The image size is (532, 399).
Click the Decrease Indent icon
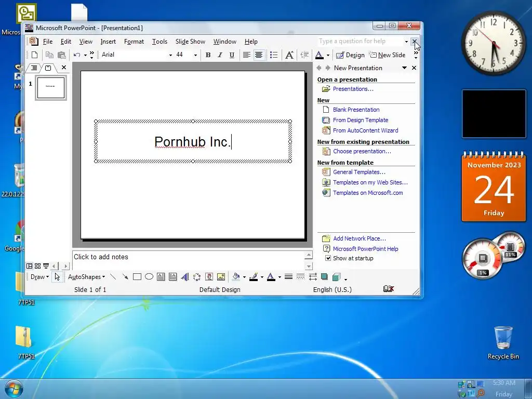pyautogui.click(x=304, y=55)
